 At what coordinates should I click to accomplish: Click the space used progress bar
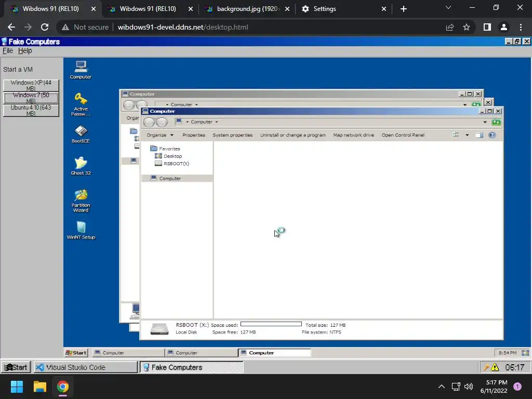(271, 324)
